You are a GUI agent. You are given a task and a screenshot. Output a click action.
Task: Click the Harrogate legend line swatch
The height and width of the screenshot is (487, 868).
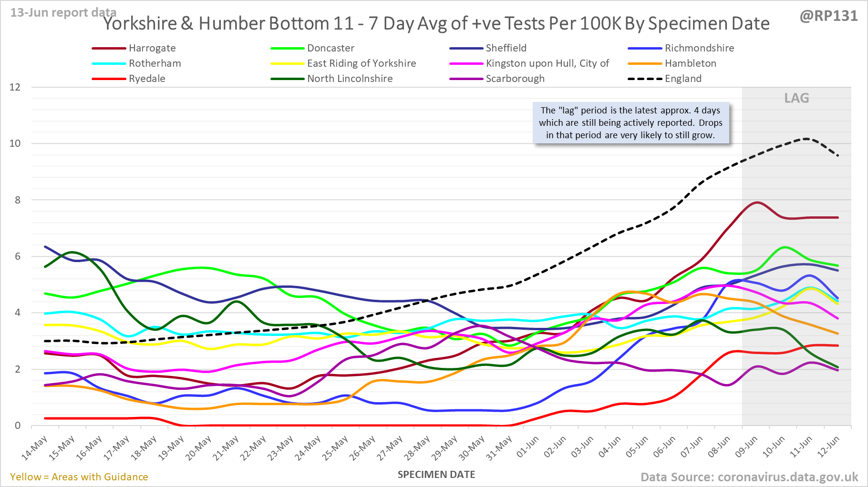pos(109,48)
